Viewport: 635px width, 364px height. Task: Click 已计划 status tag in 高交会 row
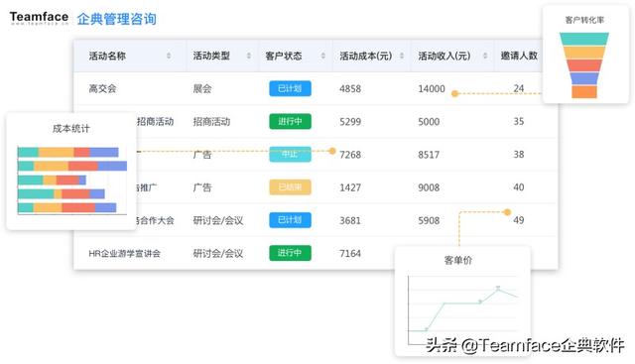(x=290, y=88)
